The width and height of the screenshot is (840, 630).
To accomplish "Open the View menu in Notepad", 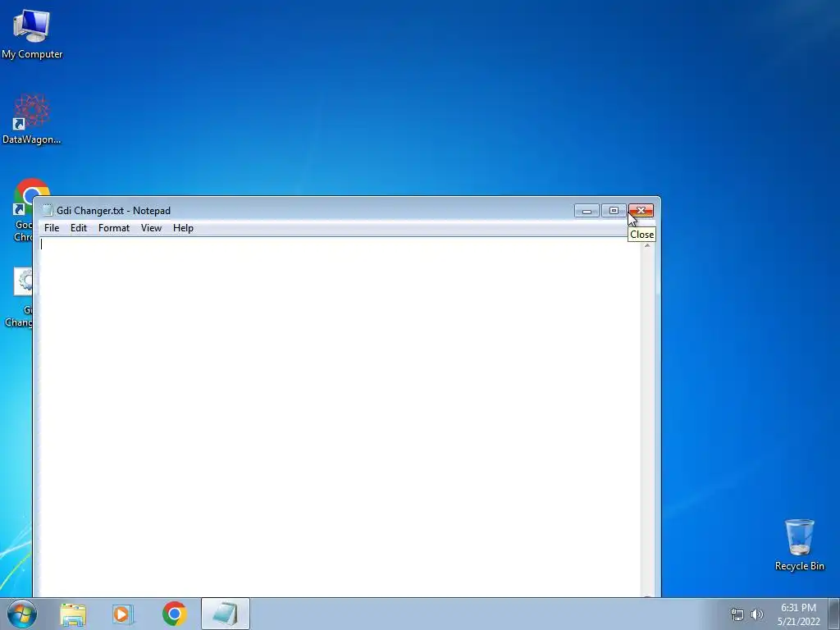I will tap(151, 228).
